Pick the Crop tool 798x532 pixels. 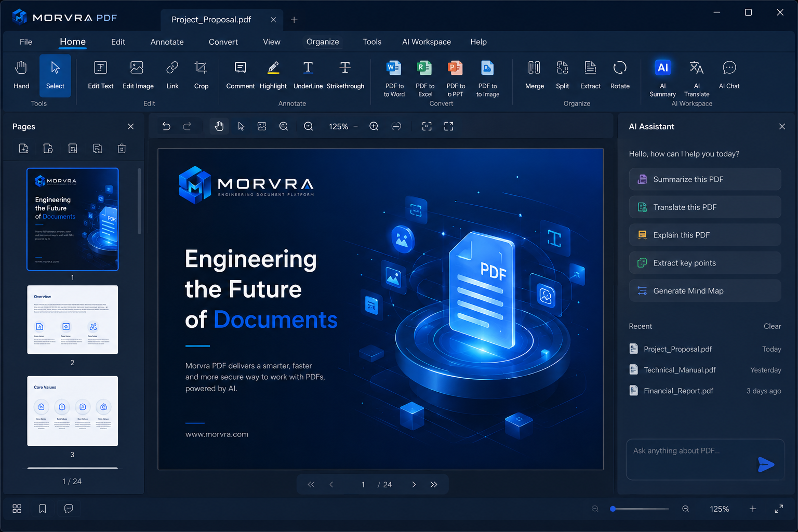tap(201, 75)
